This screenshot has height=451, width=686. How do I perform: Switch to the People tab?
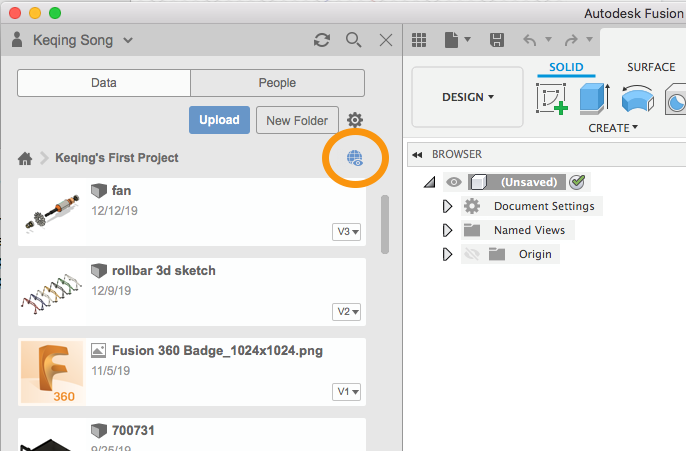pos(277,83)
